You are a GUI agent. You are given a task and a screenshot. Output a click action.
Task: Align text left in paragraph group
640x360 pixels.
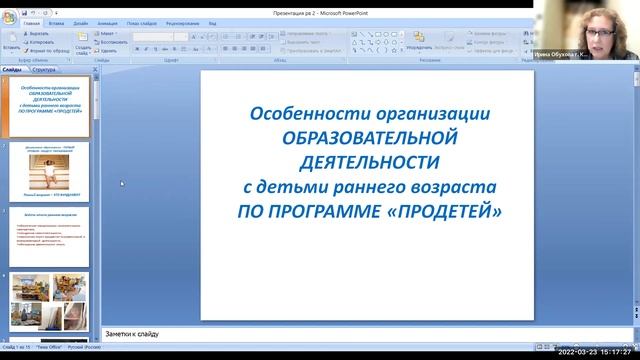point(225,49)
